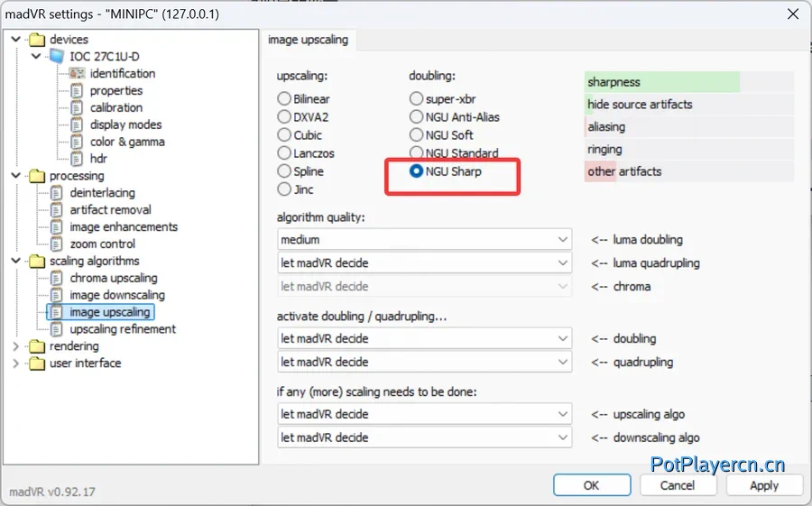
Task: Select the Lanczos upscaling radio button
Action: click(284, 153)
